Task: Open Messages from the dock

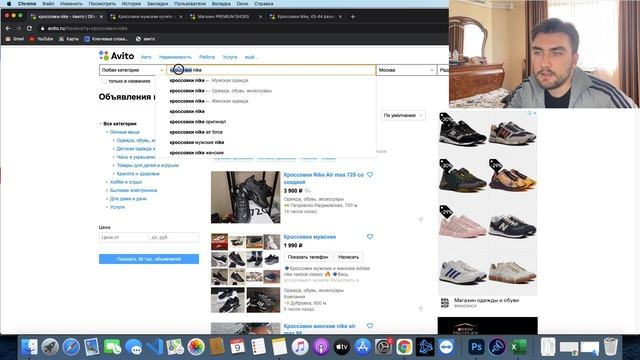Action: 133,347
